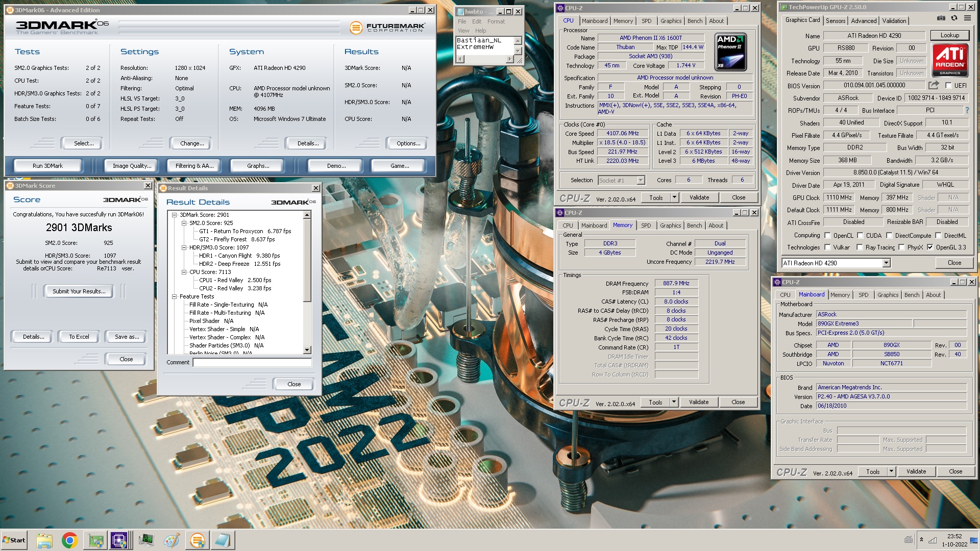Toggle the CUDA checkbox

[x=860, y=236]
